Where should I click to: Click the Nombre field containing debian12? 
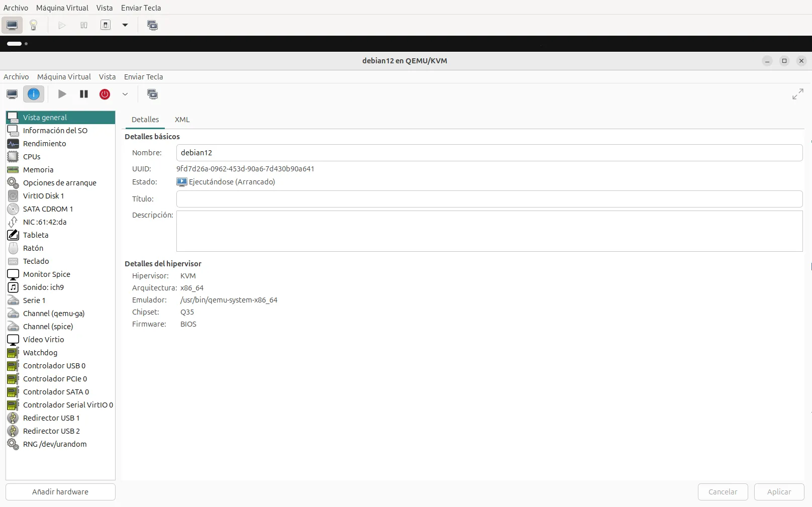pyautogui.click(x=489, y=153)
